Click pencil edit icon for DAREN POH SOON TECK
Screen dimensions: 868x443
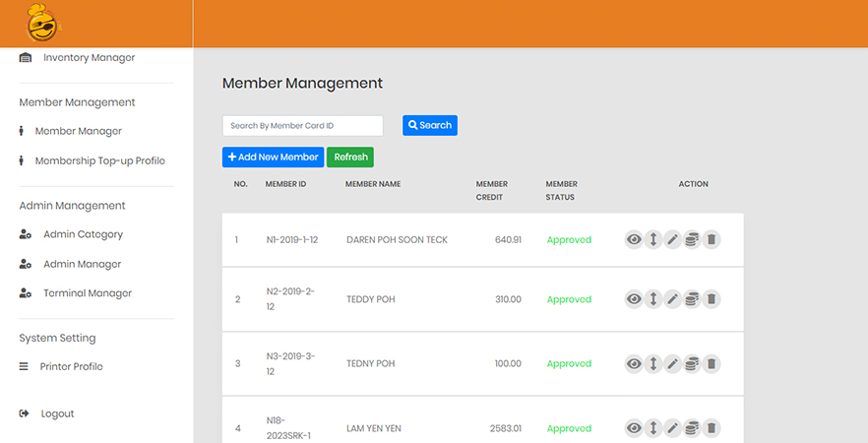pos(673,239)
